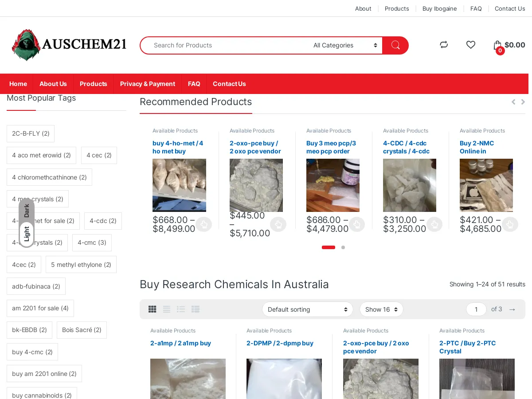Open the compare products icon
Image resolution: width=532 pixels, height=399 pixels.
[444, 45]
